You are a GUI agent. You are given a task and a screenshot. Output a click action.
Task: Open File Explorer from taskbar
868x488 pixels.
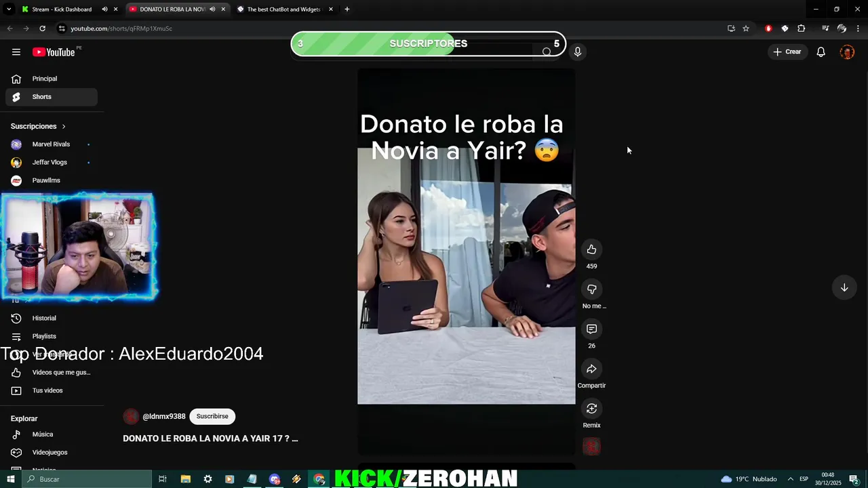(185, 479)
